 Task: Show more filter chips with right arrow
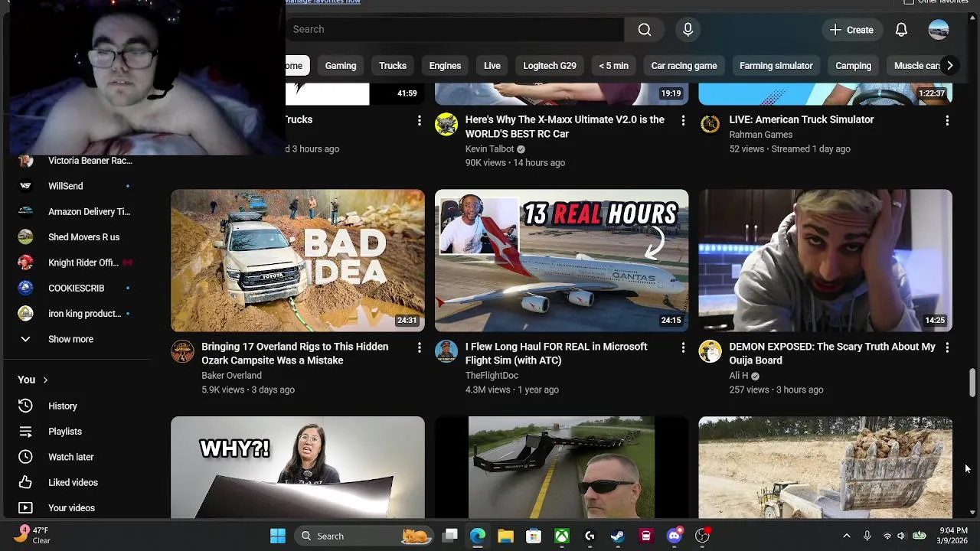tap(949, 66)
